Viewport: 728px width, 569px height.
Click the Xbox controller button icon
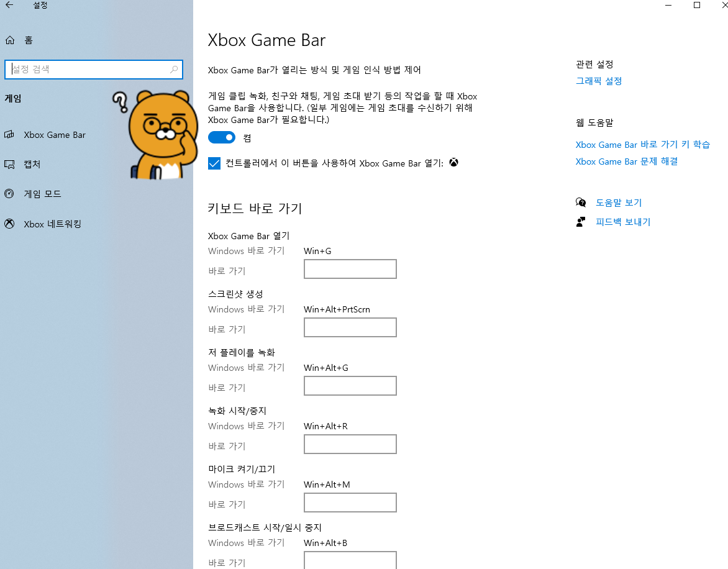tap(453, 163)
